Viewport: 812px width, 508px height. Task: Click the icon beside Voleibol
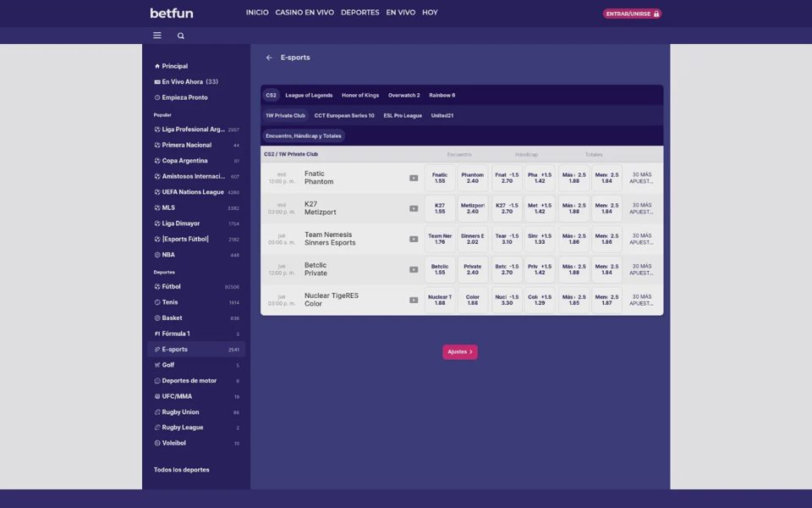click(x=157, y=443)
